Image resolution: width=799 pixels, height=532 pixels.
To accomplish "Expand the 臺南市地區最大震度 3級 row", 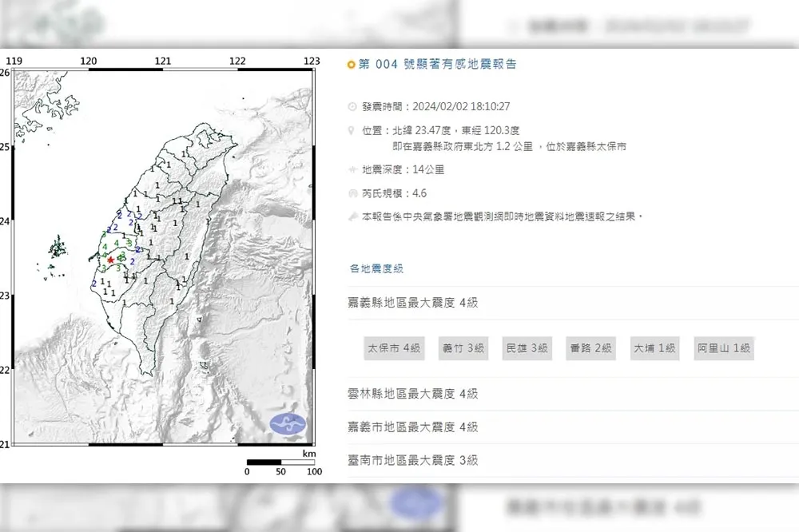I will coord(573,461).
